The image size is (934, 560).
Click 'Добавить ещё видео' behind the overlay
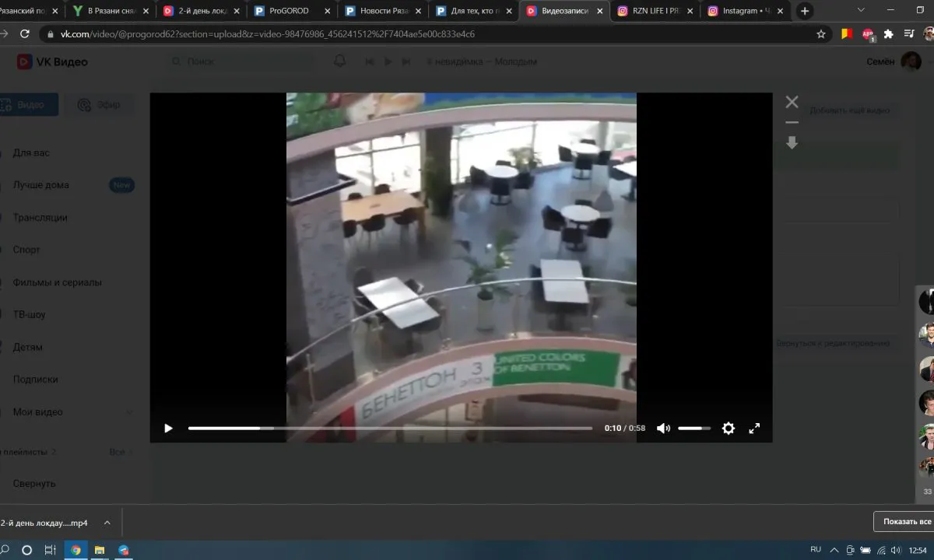[849, 110]
